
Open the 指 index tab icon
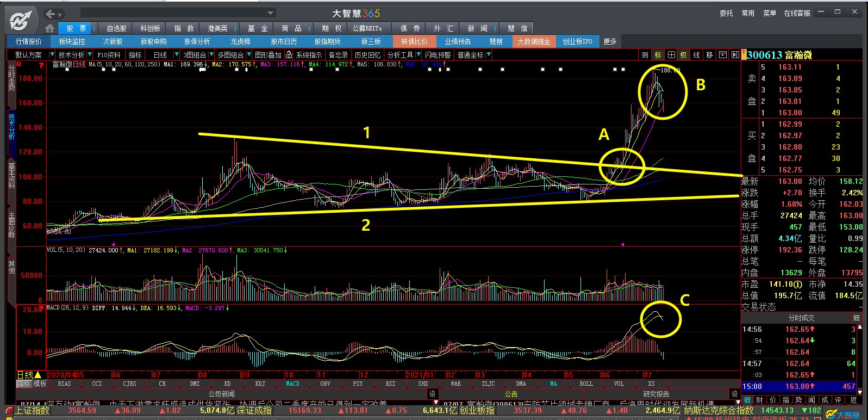(786, 400)
